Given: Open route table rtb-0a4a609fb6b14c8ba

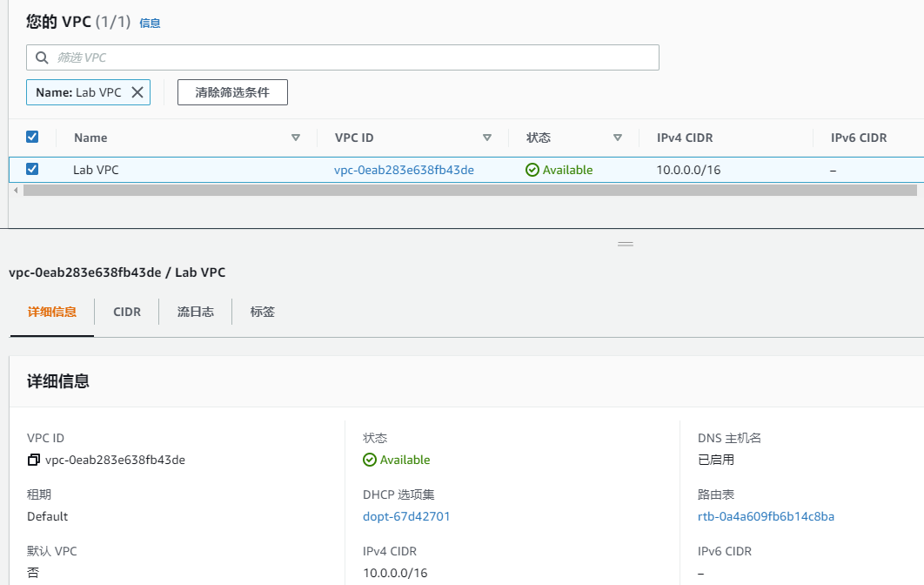Looking at the screenshot, I should pos(766,516).
